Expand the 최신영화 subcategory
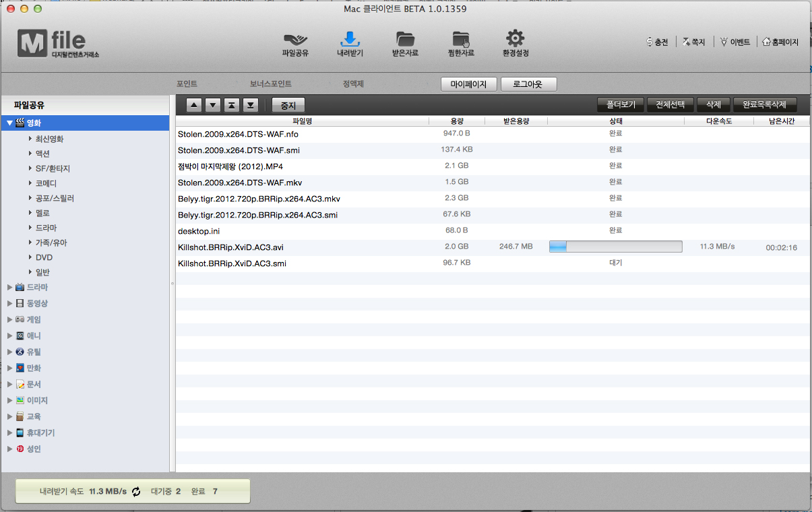The image size is (812, 512). [30, 139]
